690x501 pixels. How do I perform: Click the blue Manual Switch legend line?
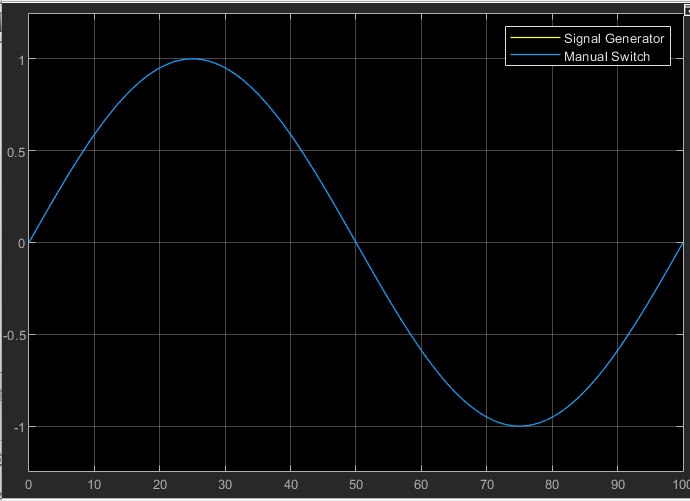tap(535, 55)
